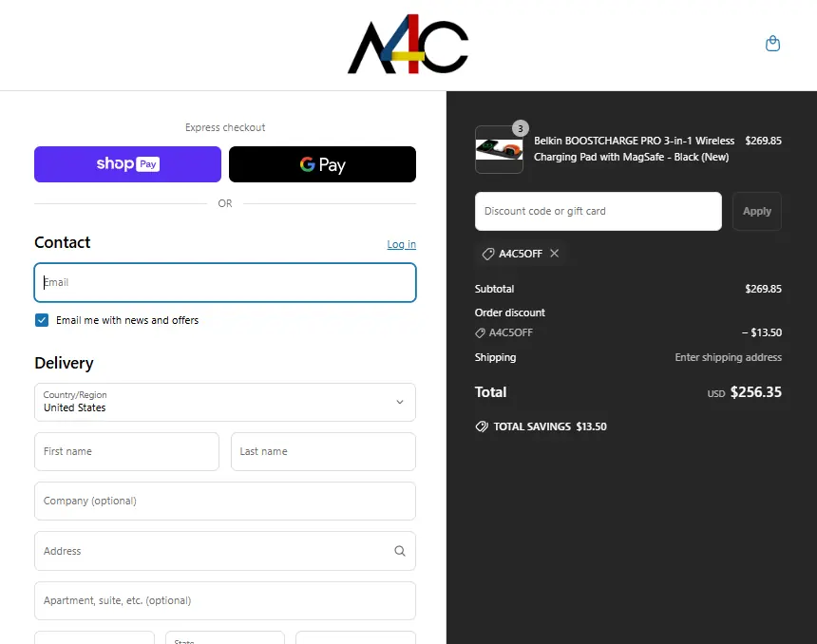Click the Order discount A4C5OFF tag icon
Viewport: 817px width, 644px height.
(x=480, y=333)
